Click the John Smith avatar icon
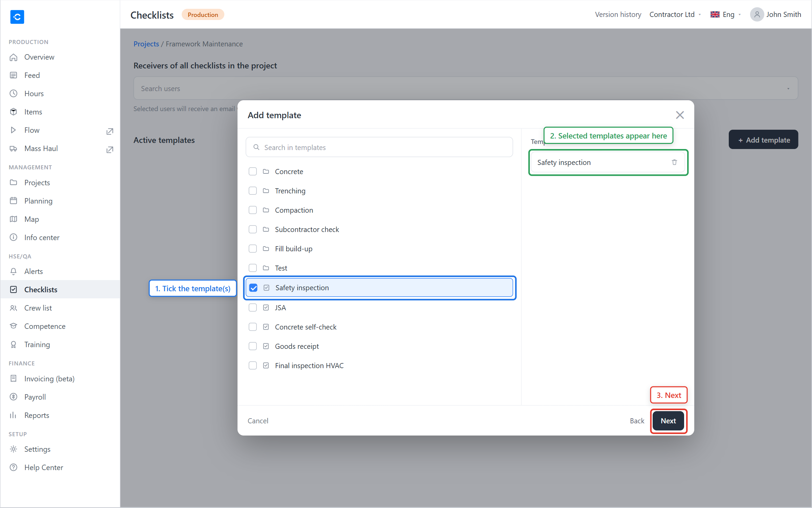 click(757, 15)
